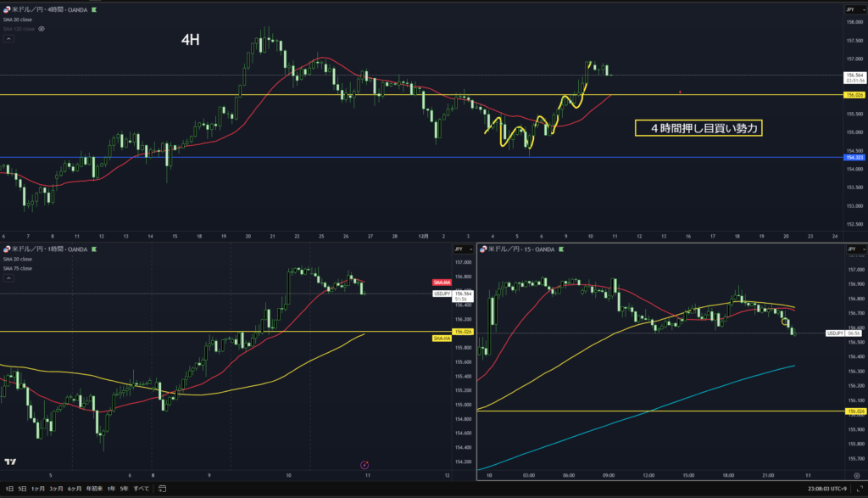Viewport: 868px width, 498px height.
Task: Open the JPY currency dropdown on 4H chart
Action: (x=850, y=9)
